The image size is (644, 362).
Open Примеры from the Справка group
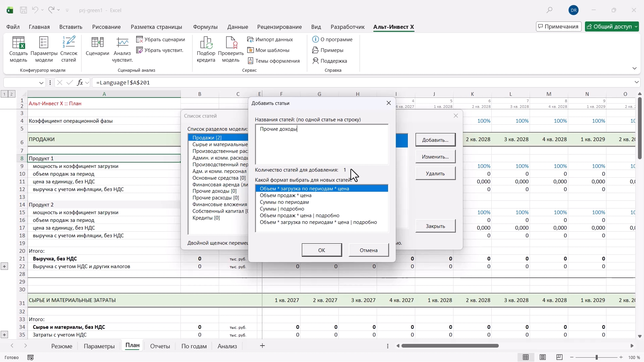point(328,50)
